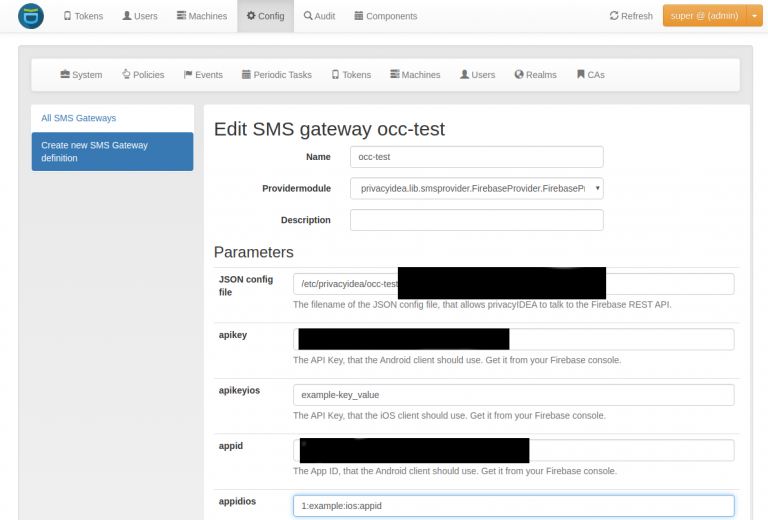Click the Components calendar icon
Screen dimensions: 768x520
(x=359, y=16)
